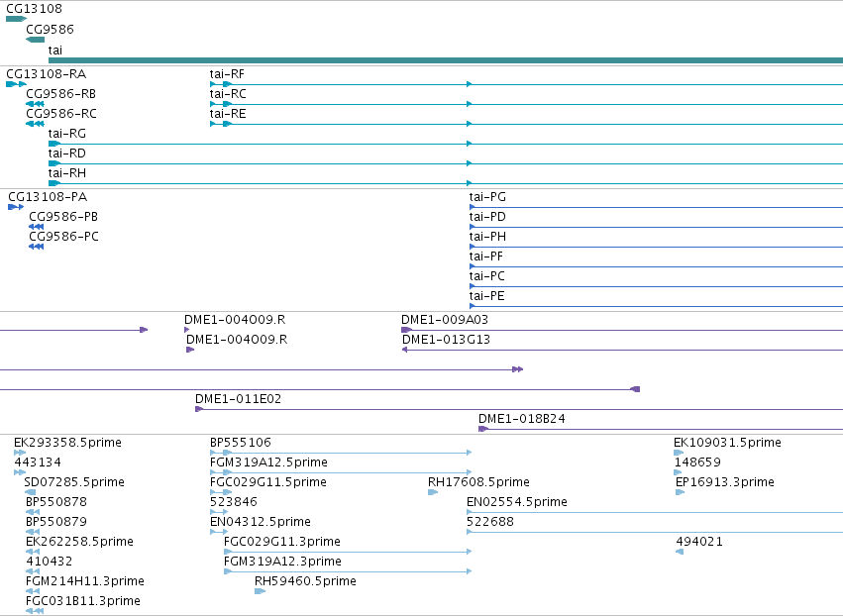The width and height of the screenshot is (843, 616).
Task: Click the tai gene label
Action: click(55, 50)
